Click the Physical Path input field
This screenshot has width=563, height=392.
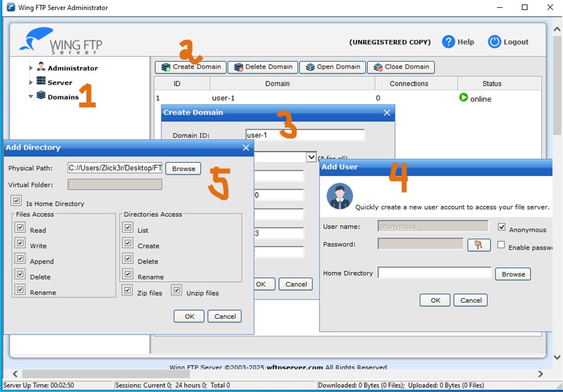[x=114, y=168]
